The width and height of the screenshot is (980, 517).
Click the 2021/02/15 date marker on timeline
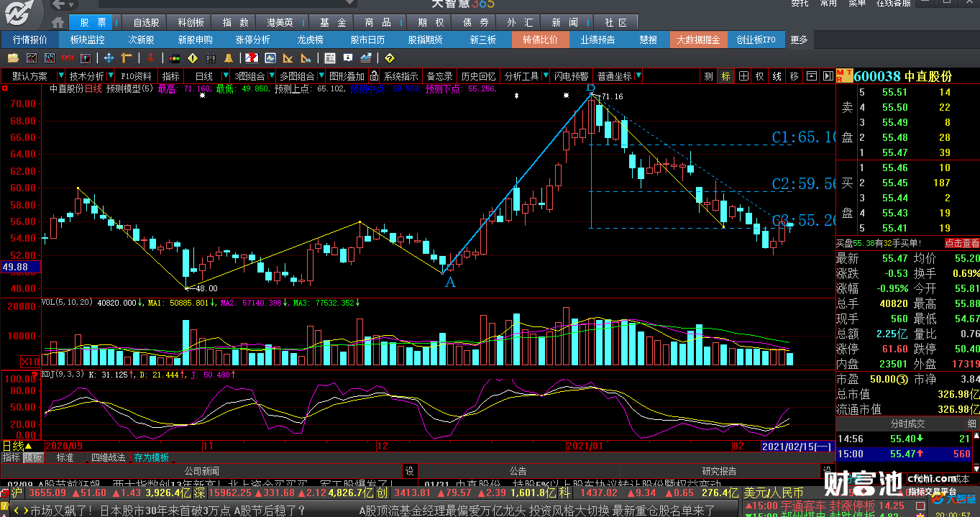[797, 447]
